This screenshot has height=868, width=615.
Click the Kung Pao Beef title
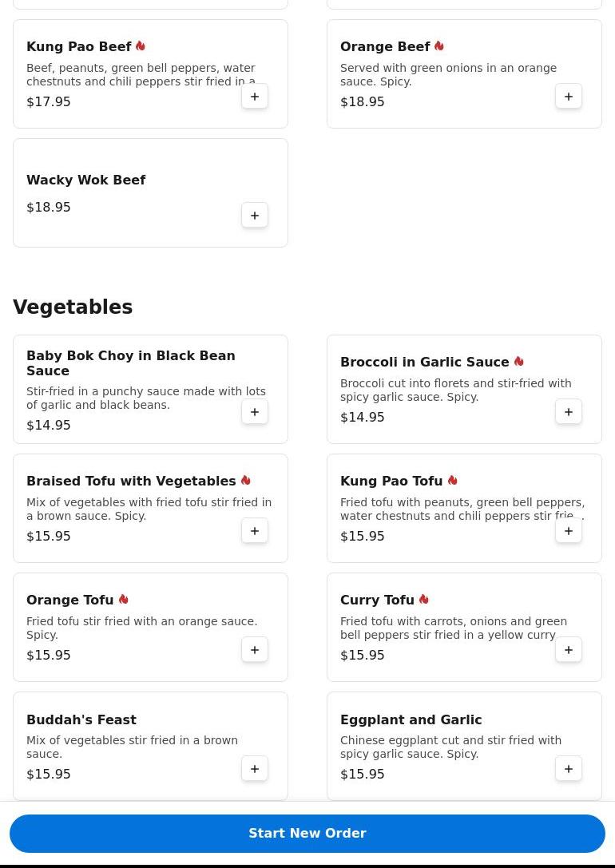point(79,47)
